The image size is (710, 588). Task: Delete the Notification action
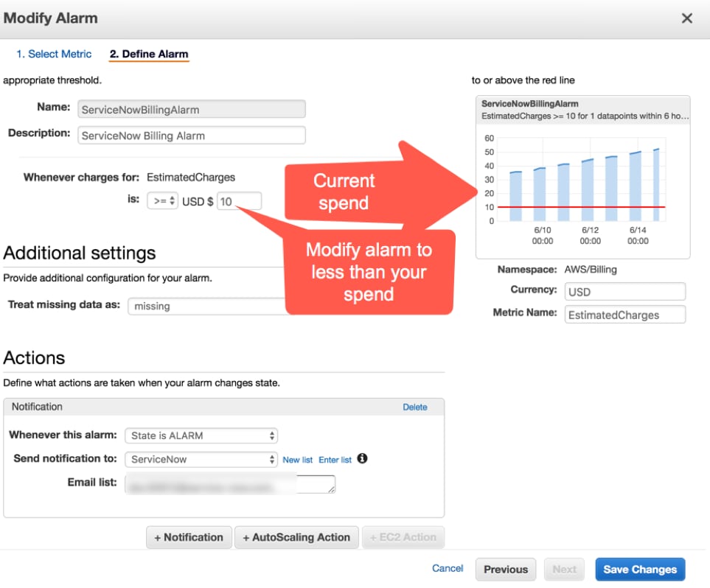[x=415, y=407]
